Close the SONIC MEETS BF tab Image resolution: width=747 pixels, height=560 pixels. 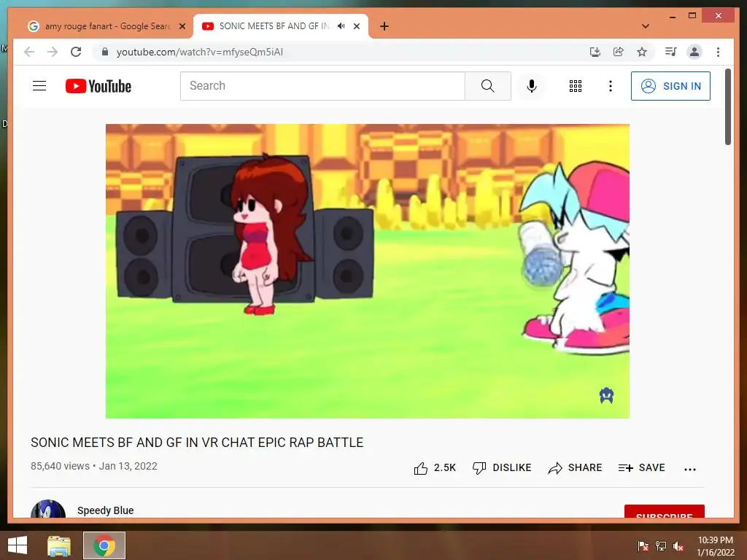coord(357,26)
